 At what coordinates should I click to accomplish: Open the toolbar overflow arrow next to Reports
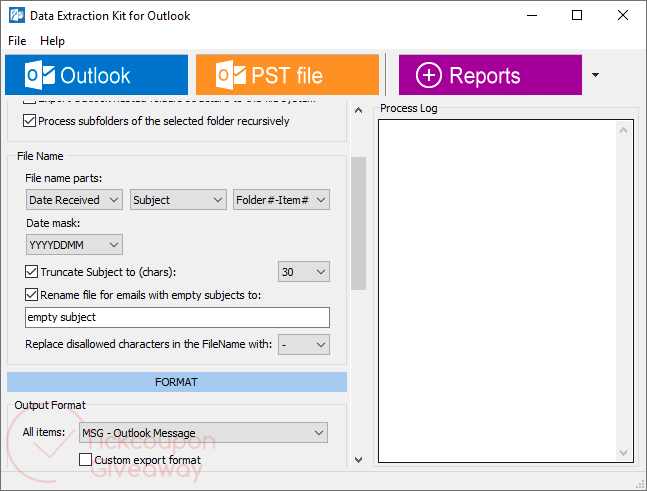[x=595, y=75]
